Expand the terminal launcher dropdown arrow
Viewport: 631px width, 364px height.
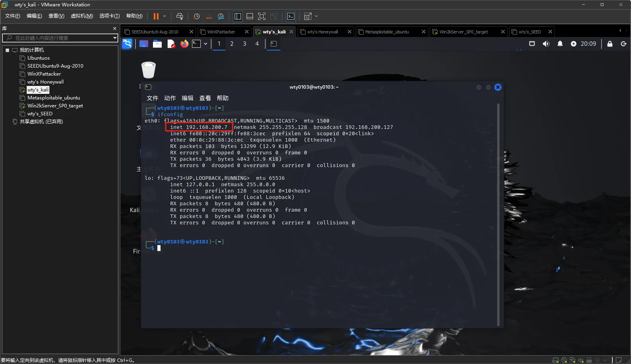[206, 44]
